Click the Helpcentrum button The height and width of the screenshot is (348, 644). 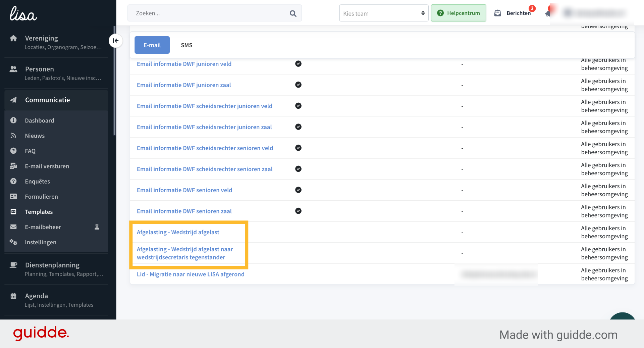click(x=459, y=13)
